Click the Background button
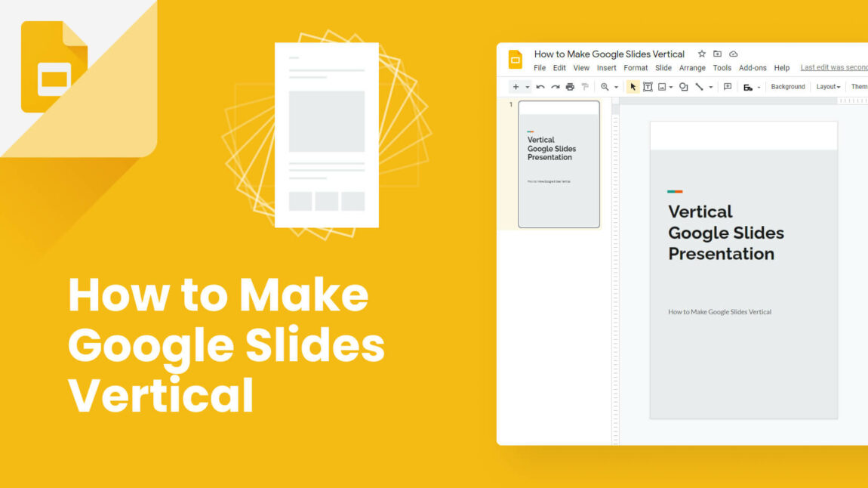 [x=788, y=86]
